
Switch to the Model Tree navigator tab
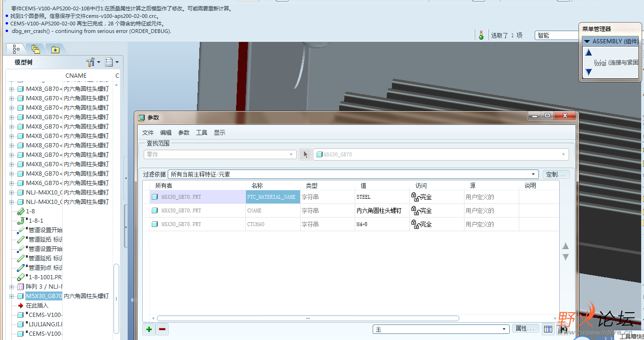16,49
